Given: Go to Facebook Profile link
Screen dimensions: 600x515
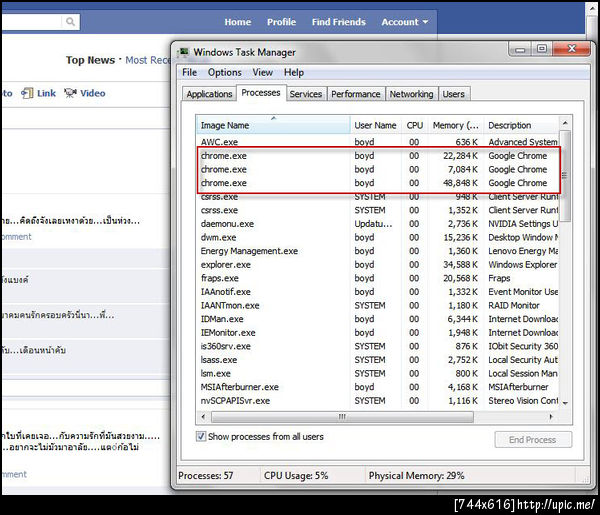Looking at the screenshot, I should point(281,22).
